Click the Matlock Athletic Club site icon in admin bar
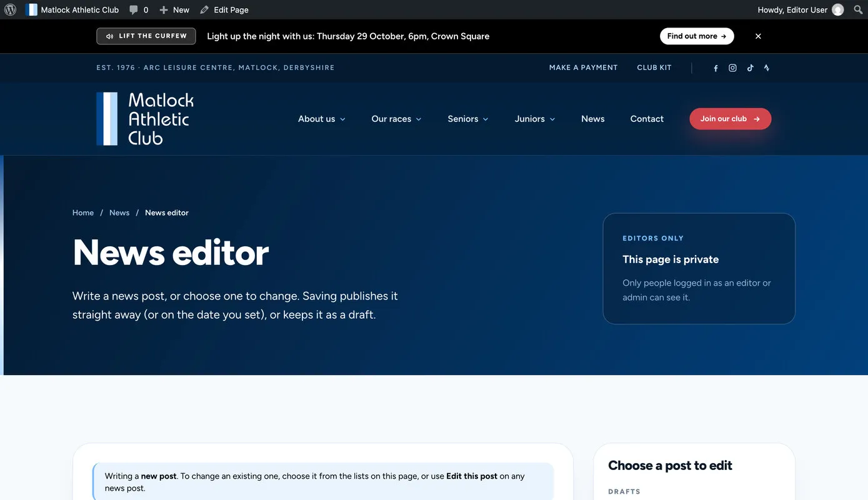This screenshot has height=500, width=868. [31, 9]
